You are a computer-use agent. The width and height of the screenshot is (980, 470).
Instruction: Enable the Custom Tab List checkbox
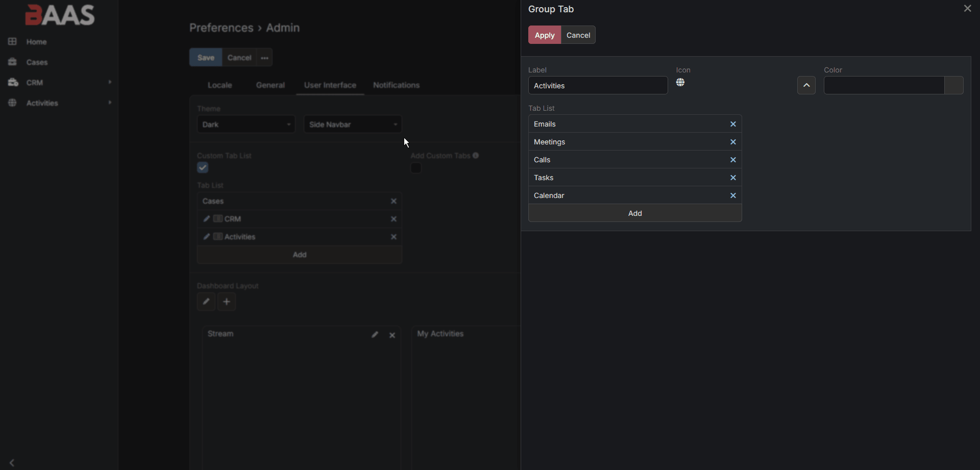pos(203,167)
